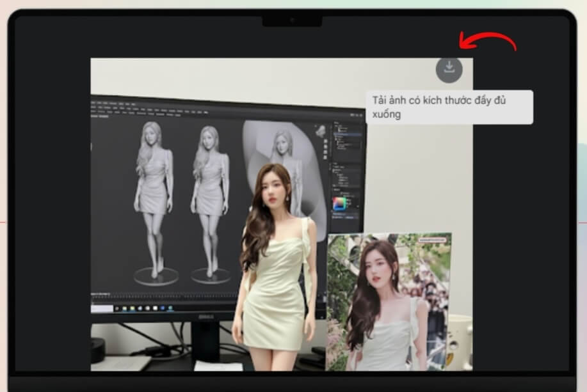Click the download full-size image icon
Image resolution: width=587 pixels, height=392 pixels.
point(449,68)
